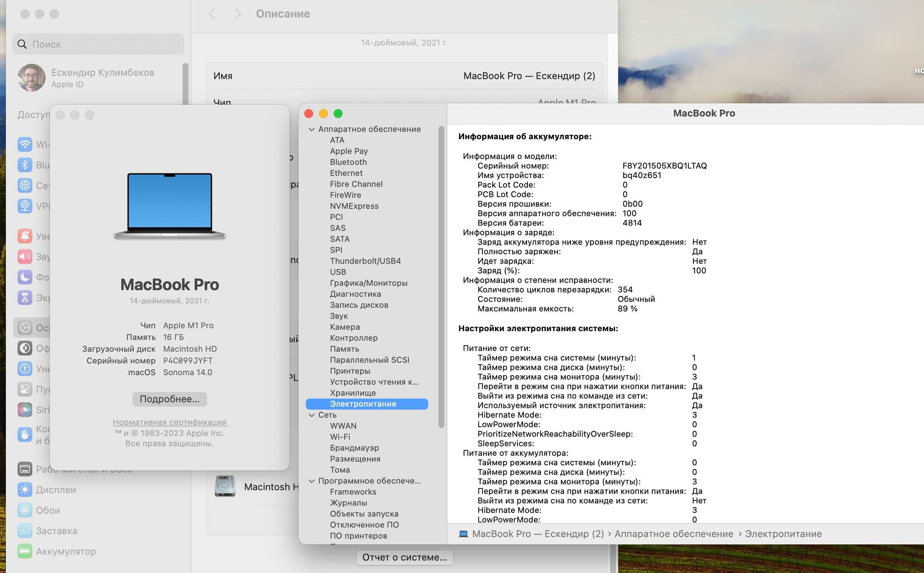Open Sound speaker icon in sidebar
Screen dimensions: 924x573
click(x=25, y=256)
